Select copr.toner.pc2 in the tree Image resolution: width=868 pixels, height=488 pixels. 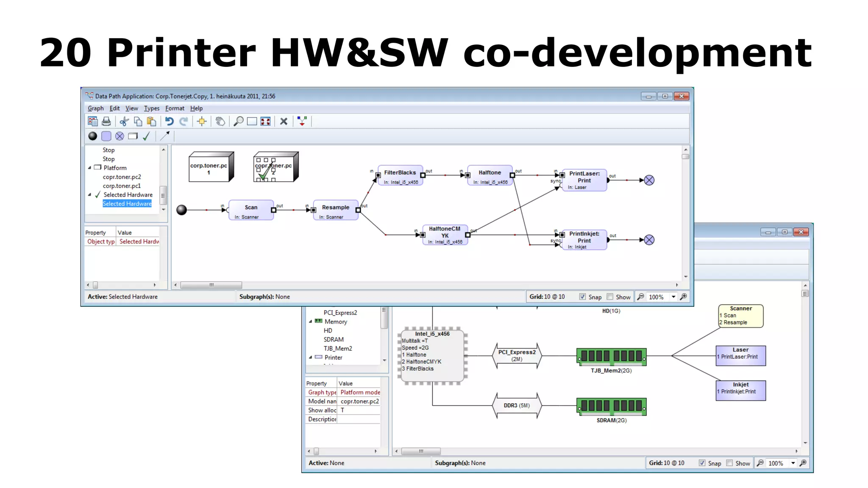coord(122,177)
